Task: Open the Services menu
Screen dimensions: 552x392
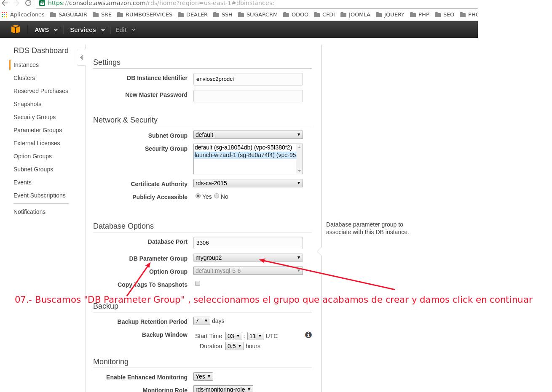Action: pos(87,30)
